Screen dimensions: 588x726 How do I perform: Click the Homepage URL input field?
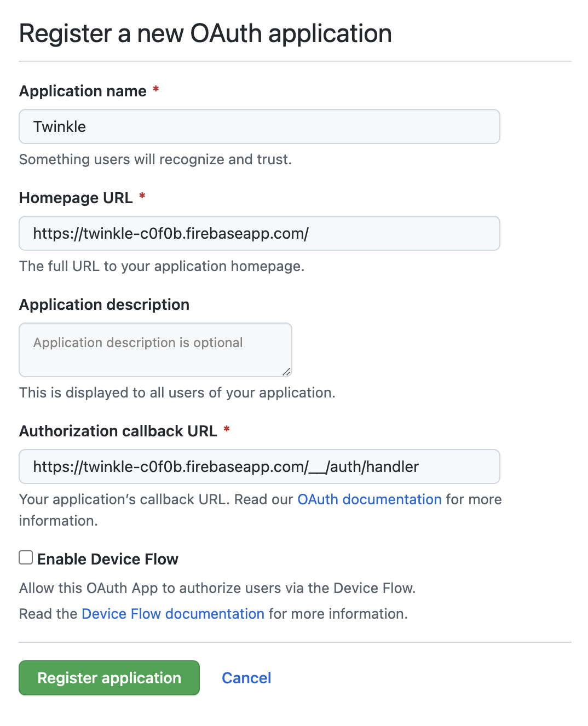click(259, 233)
